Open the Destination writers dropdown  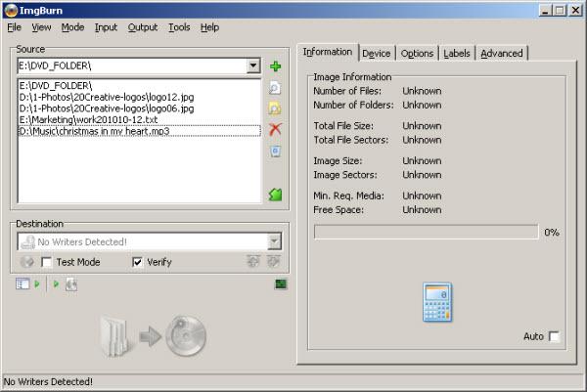coord(274,241)
